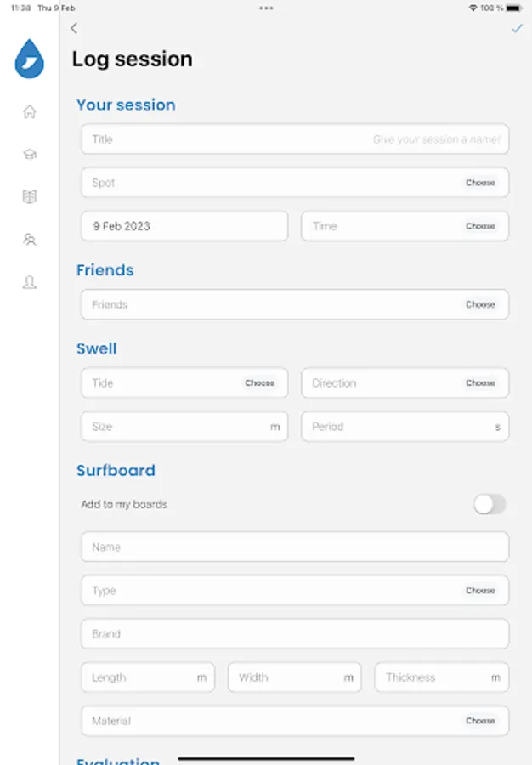Open the book journal sidebar icon
Image resolution: width=532 pixels, height=765 pixels.
click(x=30, y=197)
